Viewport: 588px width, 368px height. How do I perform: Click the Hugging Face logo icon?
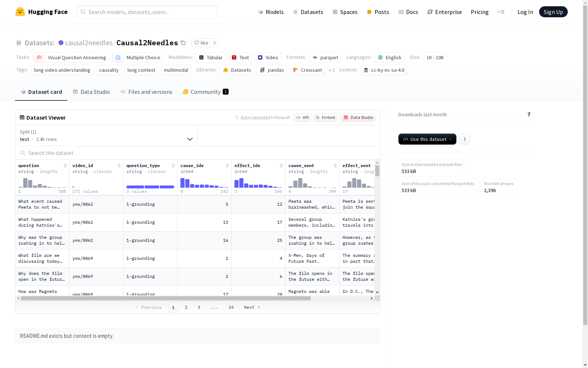click(20, 12)
